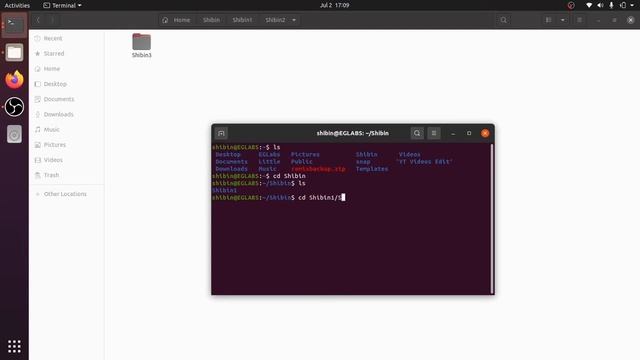Click 'Pictures' in the terminal listing
The width and height of the screenshot is (640, 360).
[x=305, y=155]
